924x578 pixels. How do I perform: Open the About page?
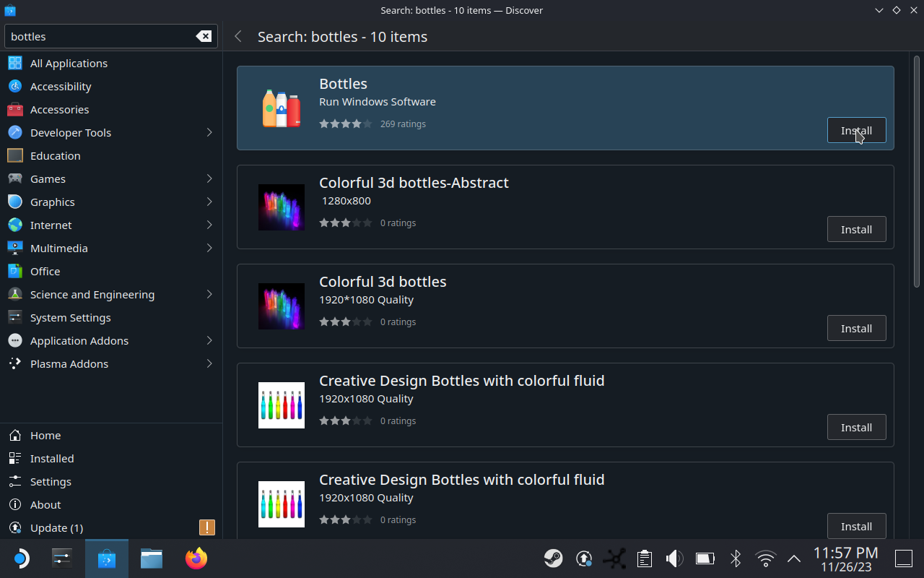pyautogui.click(x=111, y=504)
